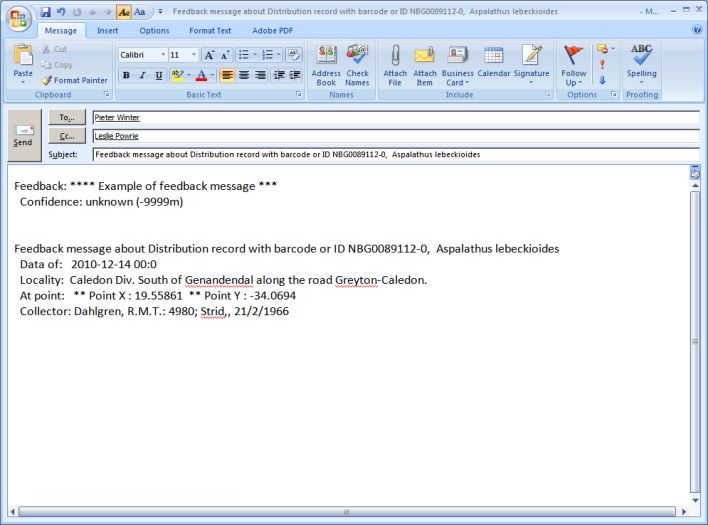Insert Calendar
This screenshot has height=525, width=708.
coord(494,61)
